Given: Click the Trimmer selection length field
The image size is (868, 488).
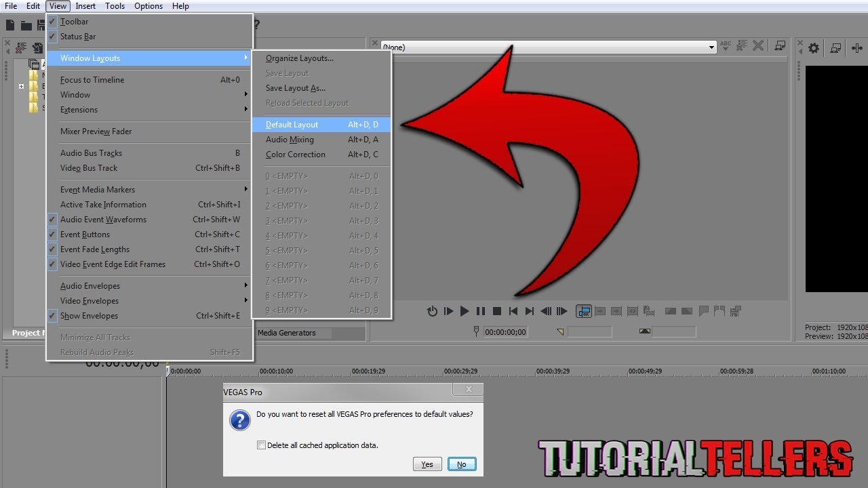Looking at the screenshot, I should (x=673, y=332).
